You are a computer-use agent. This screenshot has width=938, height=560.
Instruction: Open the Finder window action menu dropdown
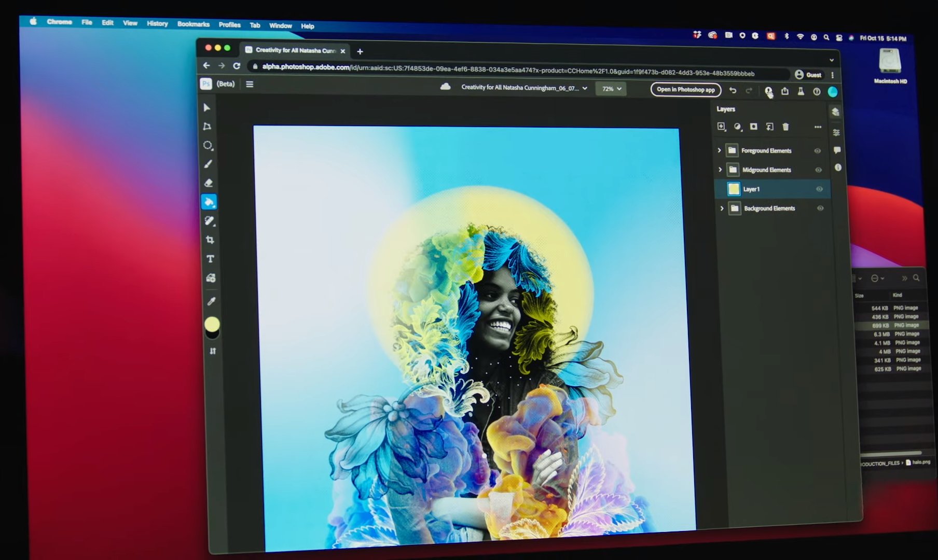tap(877, 278)
